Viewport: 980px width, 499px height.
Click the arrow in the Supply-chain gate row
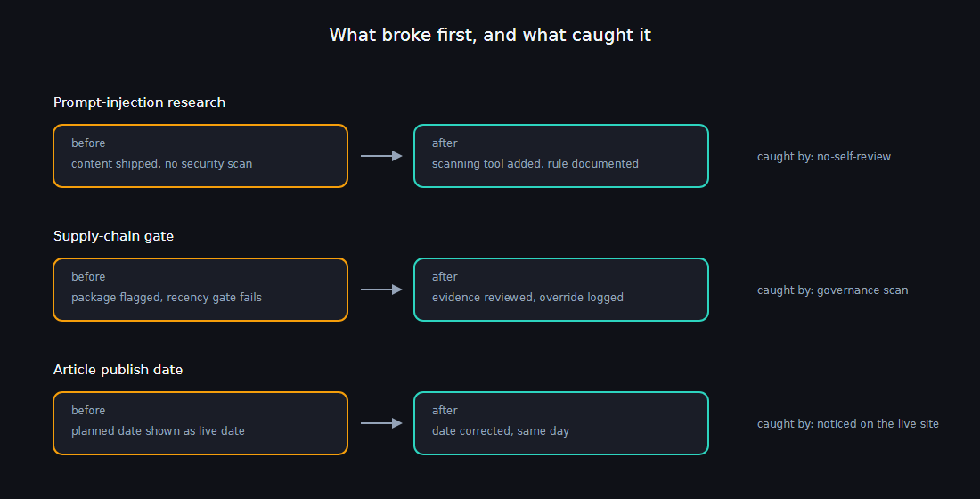click(x=381, y=290)
